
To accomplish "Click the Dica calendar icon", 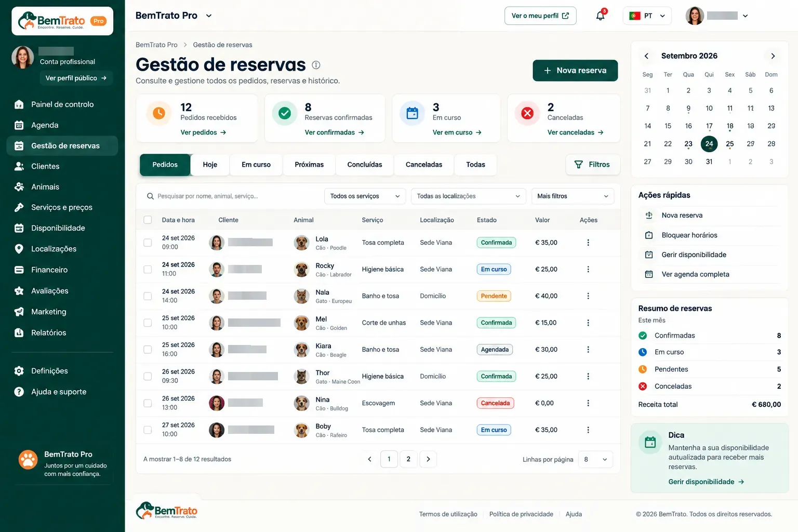I will point(650,443).
